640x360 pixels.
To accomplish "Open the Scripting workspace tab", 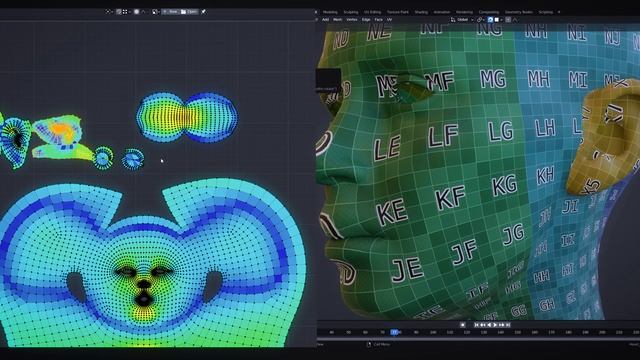I will point(545,12).
